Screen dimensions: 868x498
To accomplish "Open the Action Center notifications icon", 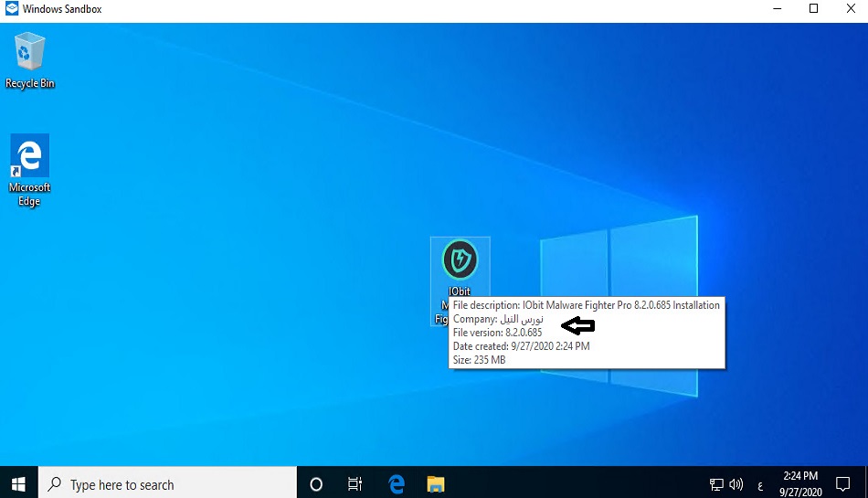I will [843, 484].
